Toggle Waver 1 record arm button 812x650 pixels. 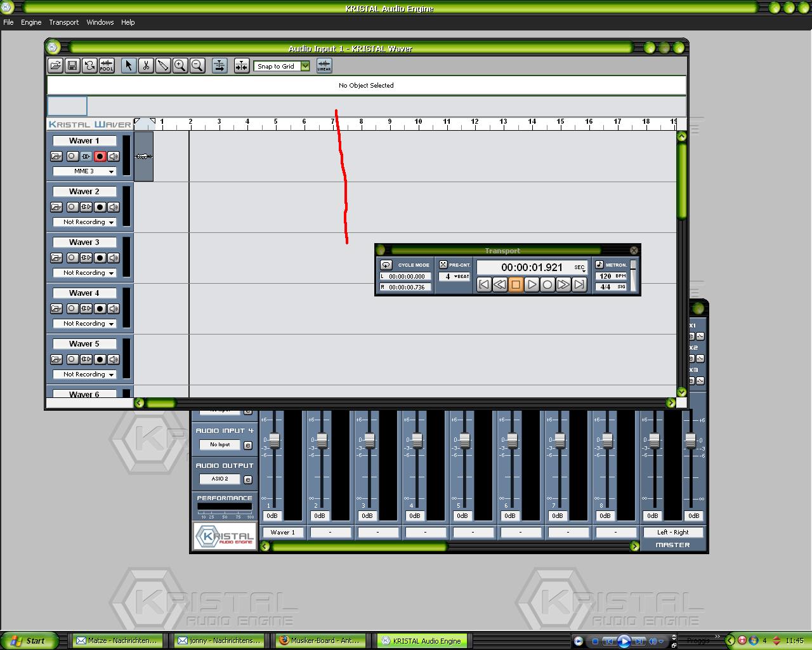point(100,156)
